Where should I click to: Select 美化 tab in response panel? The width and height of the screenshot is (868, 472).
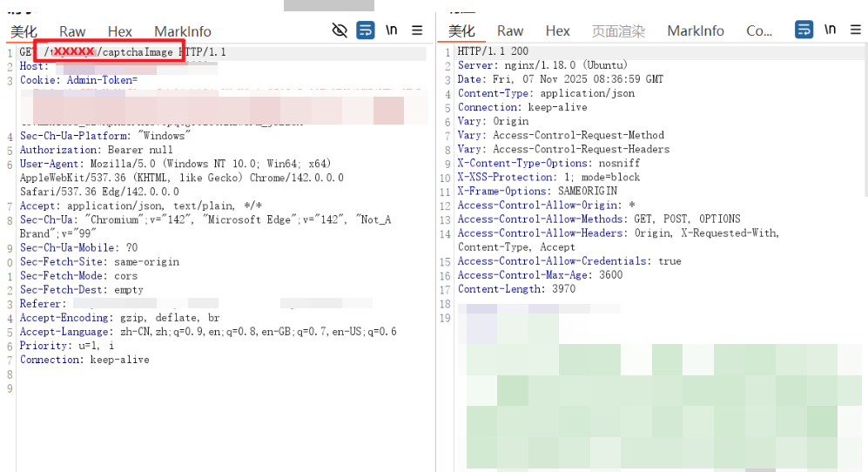[x=461, y=31]
